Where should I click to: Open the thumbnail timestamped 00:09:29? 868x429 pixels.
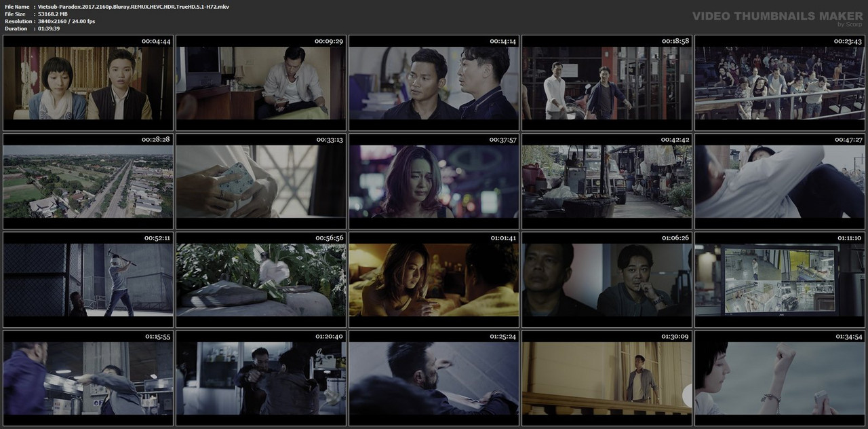(x=261, y=83)
